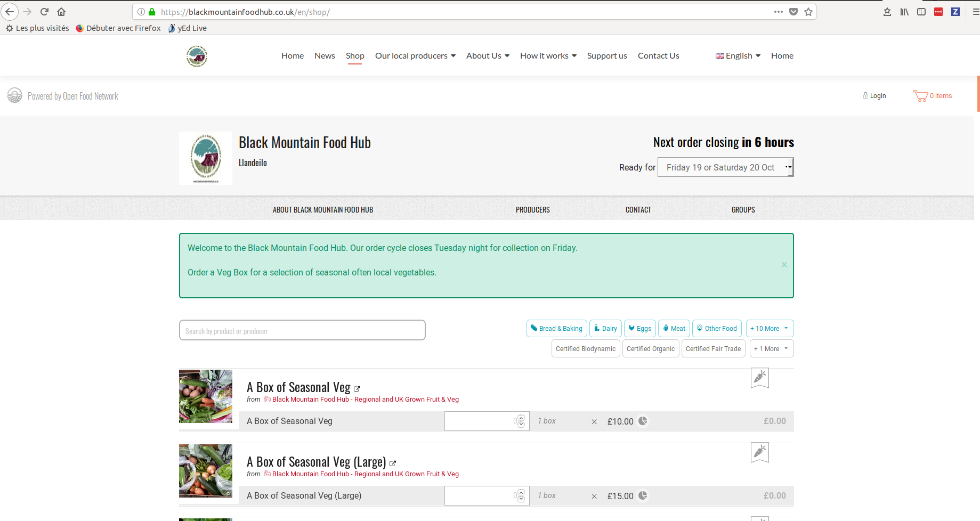
Task: Dismiss the welcome message with the X
Action: [x=784, y=265]
